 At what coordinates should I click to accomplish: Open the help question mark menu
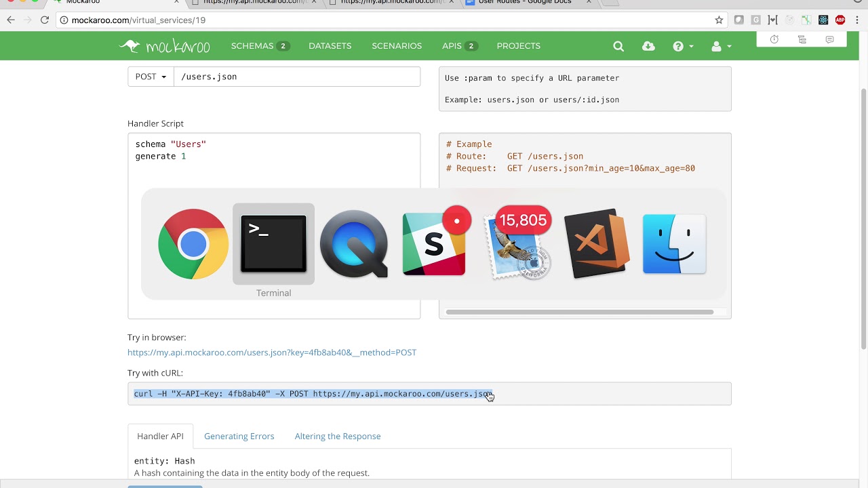click(682, 46)
